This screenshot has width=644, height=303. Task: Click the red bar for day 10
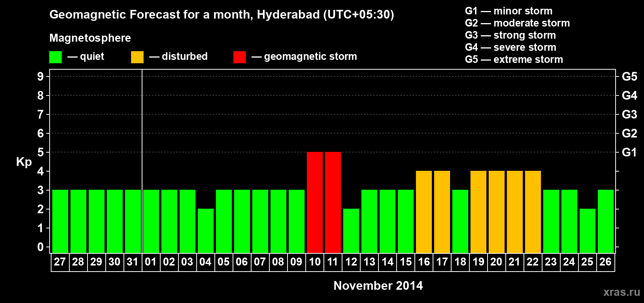pos(315,202)
